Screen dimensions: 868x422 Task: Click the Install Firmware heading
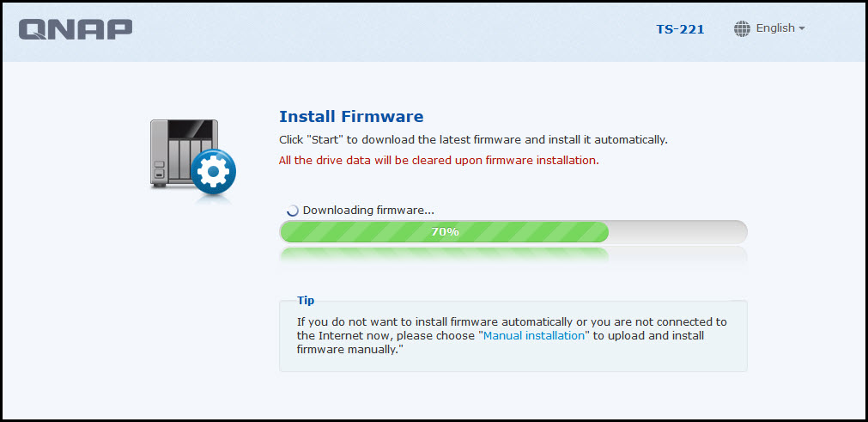point(351,117)
